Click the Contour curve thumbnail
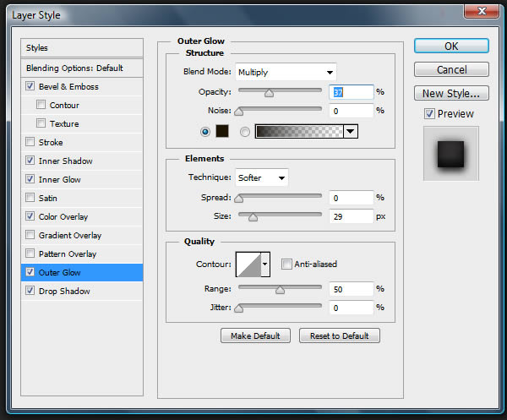Screen dimensions: 507x420 tap(248, 265)
